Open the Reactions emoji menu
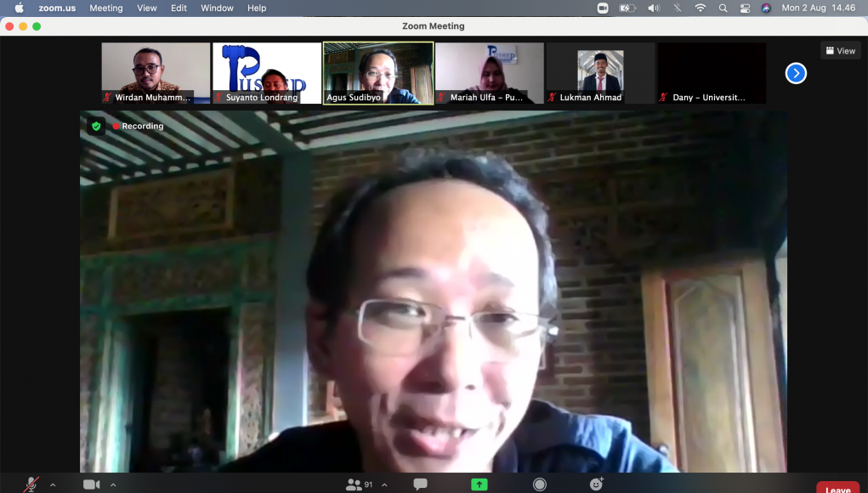Image resolution: width=868 pixels, height=493 pixels. click(597, 484)
